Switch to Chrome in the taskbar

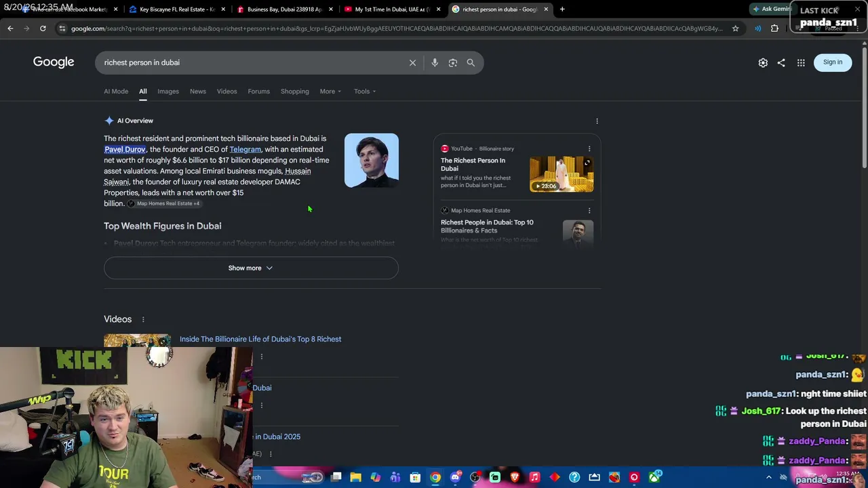435,477
